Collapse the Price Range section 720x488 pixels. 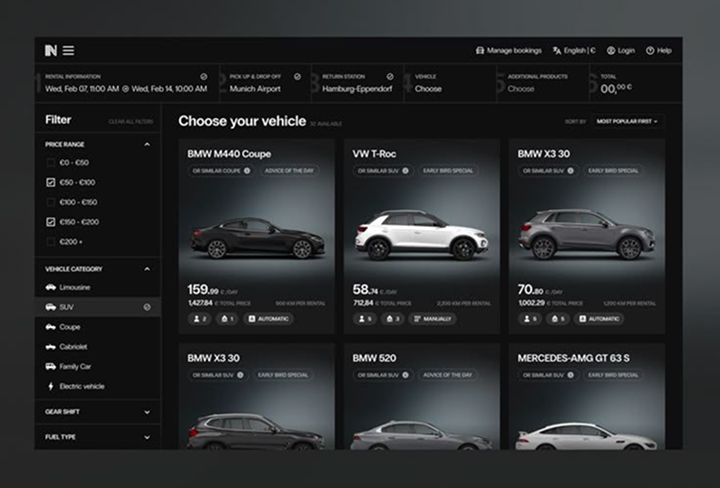(147, 145)
